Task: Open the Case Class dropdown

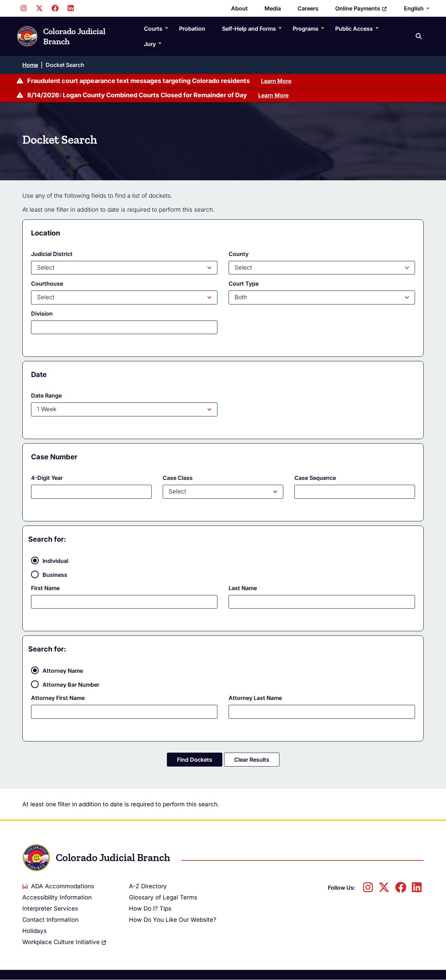Action: click(x=223, y=492)
